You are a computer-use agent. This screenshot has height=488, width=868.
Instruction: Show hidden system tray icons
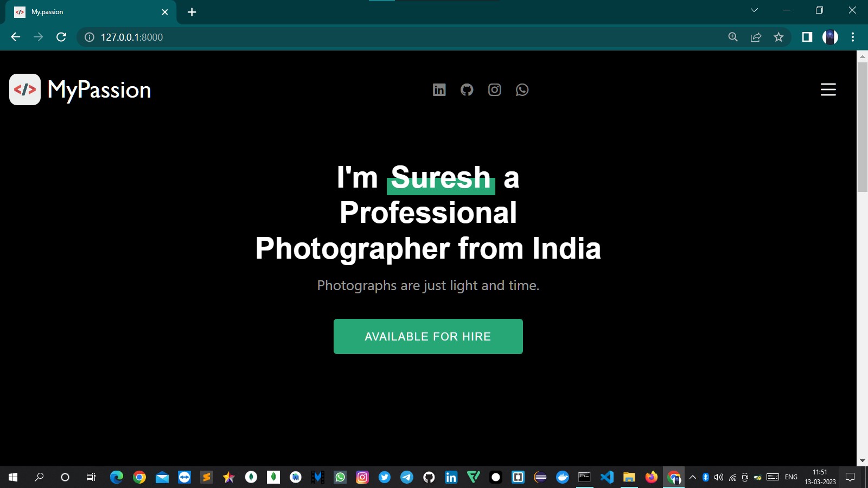click(x=693, y=477)
